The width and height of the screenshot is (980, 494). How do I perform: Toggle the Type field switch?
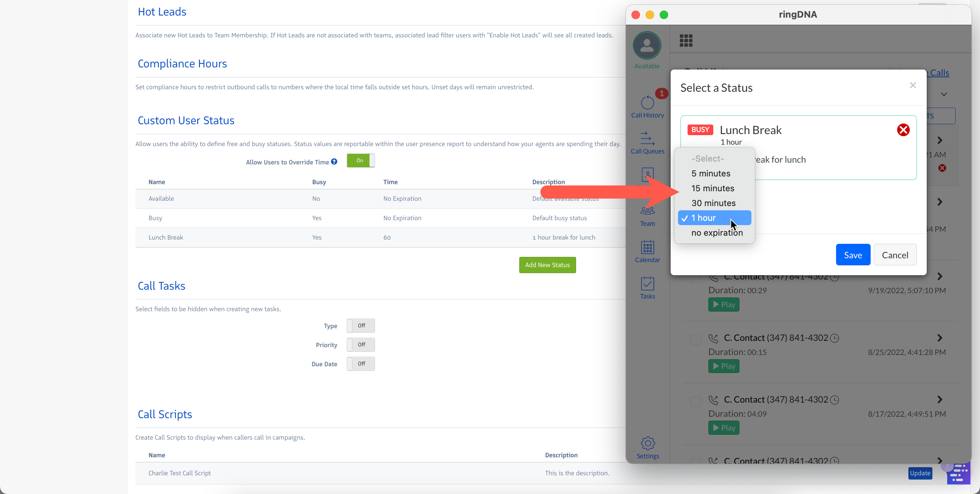[x=360, y=325]
